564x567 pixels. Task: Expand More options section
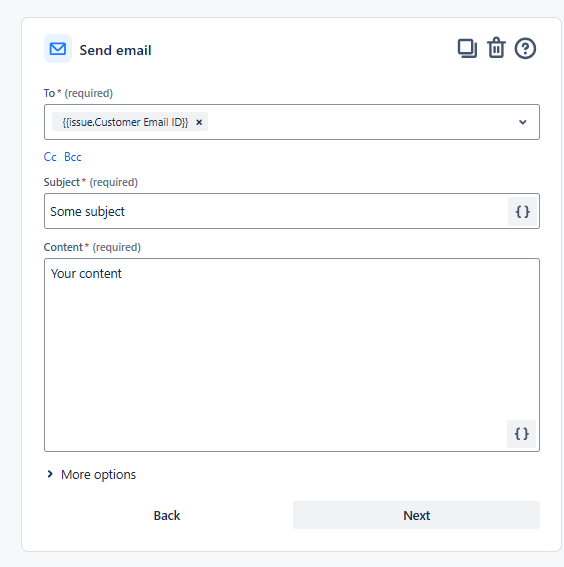98,474
